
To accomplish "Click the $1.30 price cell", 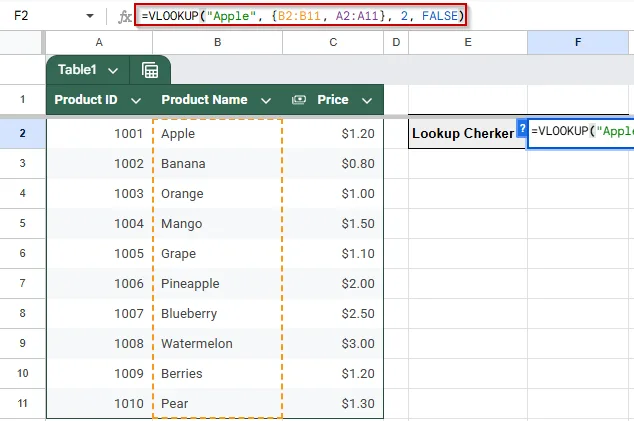I will click(333, 403).
